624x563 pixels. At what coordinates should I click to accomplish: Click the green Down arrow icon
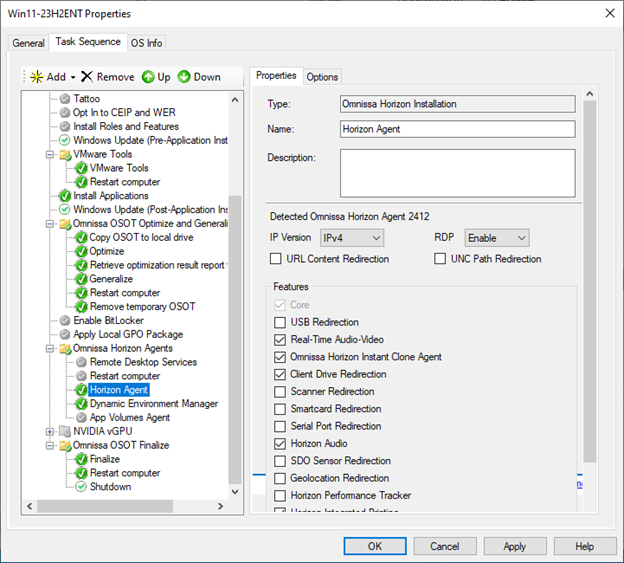184,77
